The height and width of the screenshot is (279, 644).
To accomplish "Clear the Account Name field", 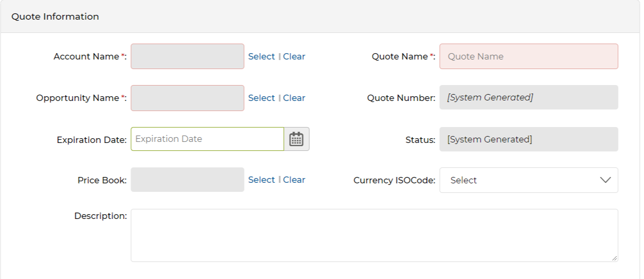I will (x=294, y=56).
